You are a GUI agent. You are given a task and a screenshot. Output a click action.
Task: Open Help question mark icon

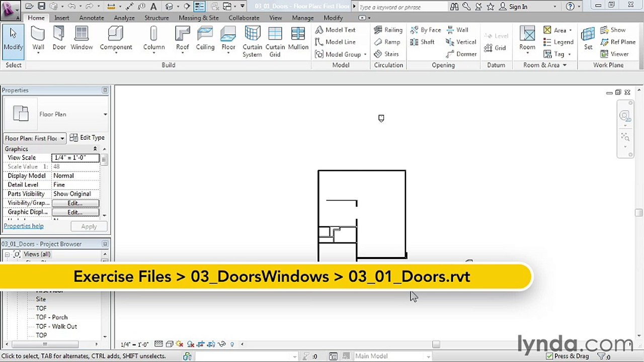point(570,7)
